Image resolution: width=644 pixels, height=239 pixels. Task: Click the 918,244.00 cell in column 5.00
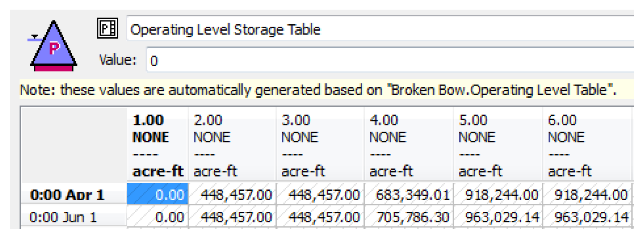point(497,195)
